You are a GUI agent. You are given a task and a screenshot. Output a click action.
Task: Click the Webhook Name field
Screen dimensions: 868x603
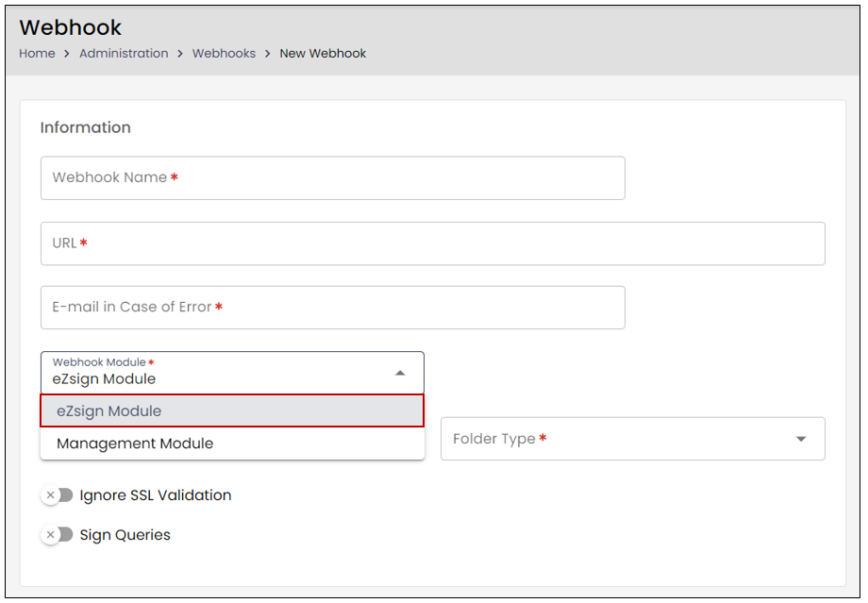coord(333,178)
